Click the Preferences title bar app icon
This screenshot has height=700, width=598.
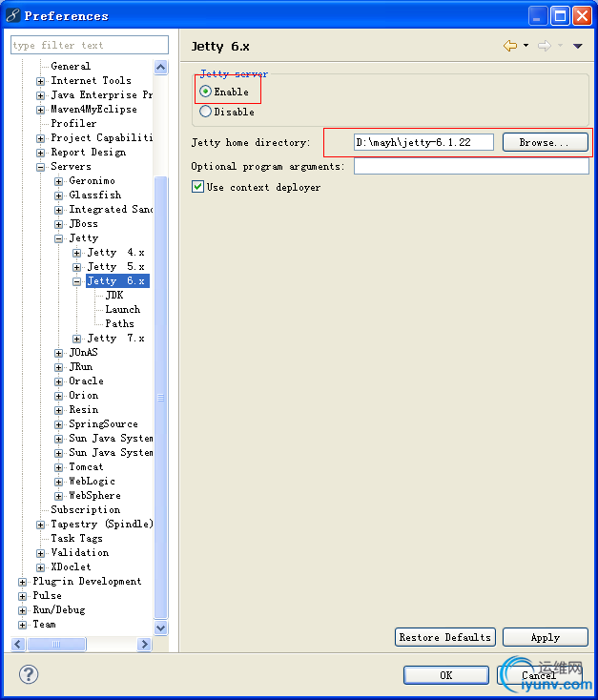pyautogui.click(x=13, y=15)
